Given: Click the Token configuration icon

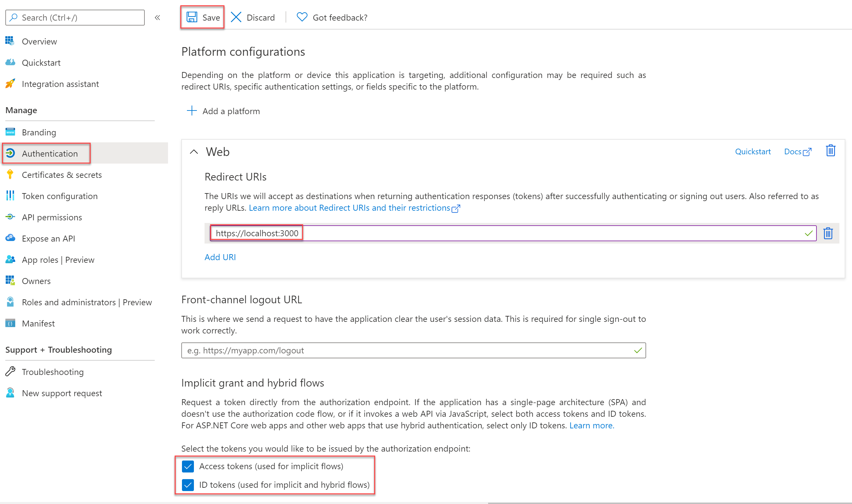Looking at the screenshot, I should click(x=10, y=196).
